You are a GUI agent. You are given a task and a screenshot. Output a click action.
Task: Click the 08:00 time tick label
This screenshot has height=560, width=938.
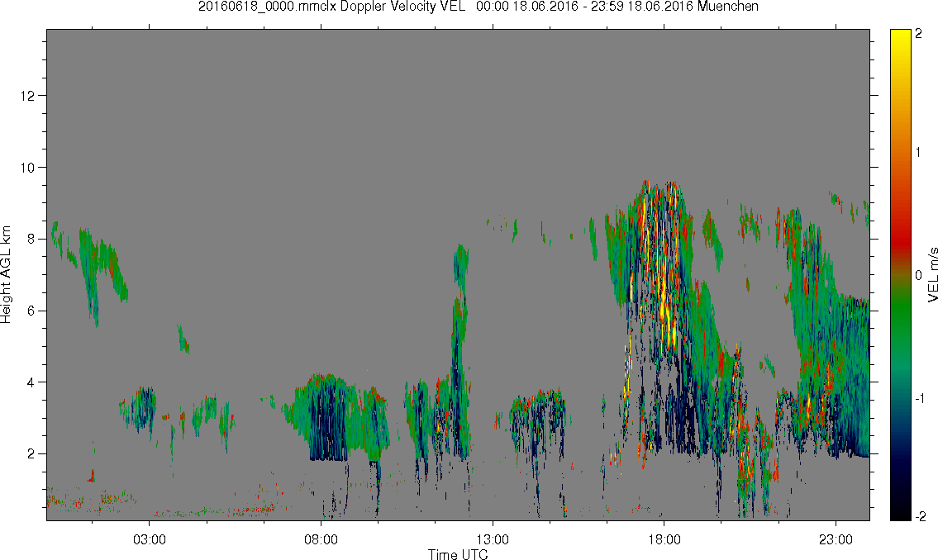click(x=321, y=539)
